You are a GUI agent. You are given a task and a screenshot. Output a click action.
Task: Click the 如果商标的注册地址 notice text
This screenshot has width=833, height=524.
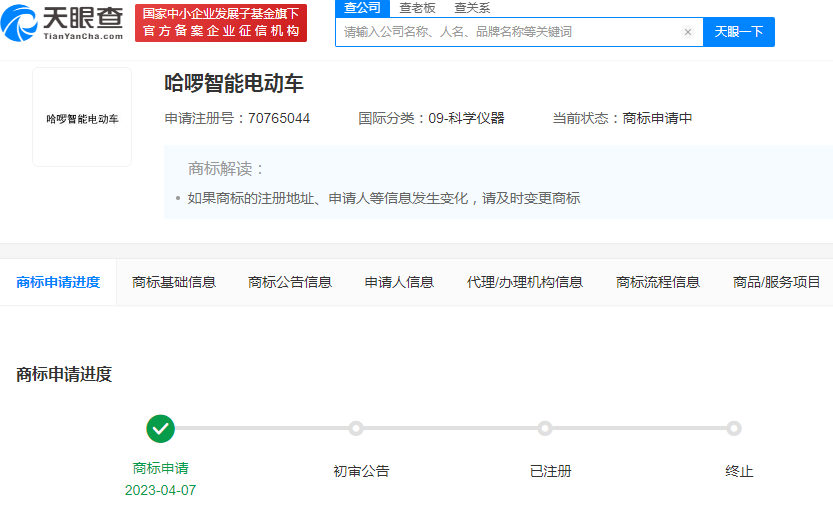click(384, 198)
